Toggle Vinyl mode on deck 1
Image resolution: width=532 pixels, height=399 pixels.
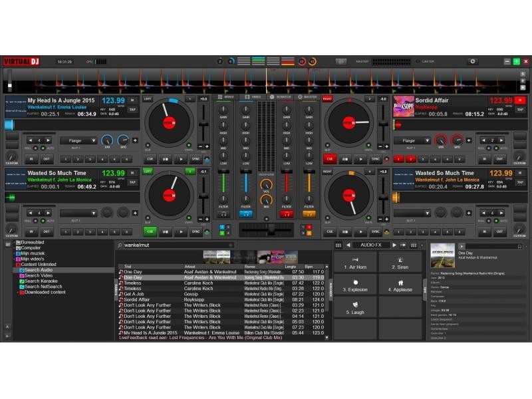click(189, 145)
